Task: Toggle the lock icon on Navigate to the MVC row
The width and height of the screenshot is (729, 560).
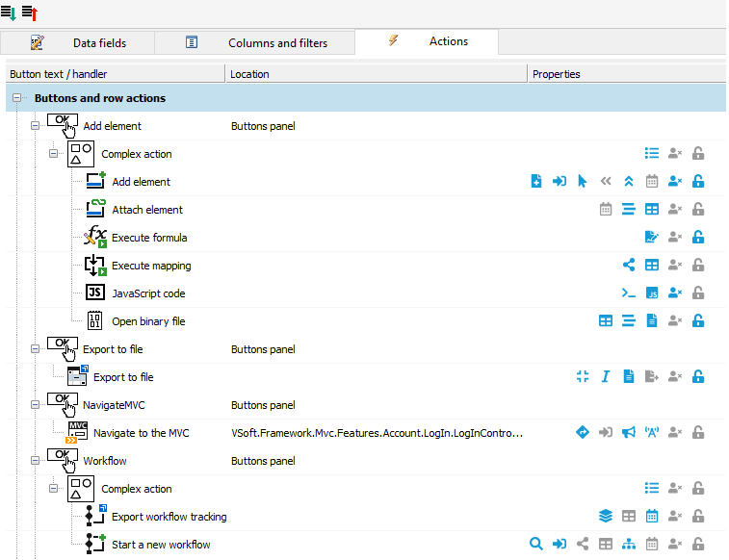Action: [698, 432]
